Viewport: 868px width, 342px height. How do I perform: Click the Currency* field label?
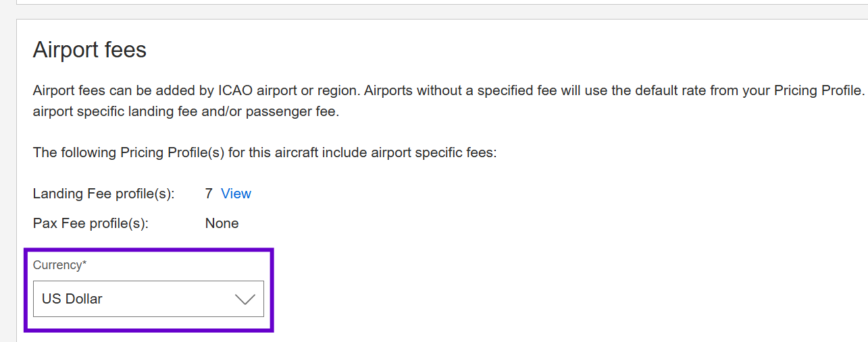[x=59, y=265]
